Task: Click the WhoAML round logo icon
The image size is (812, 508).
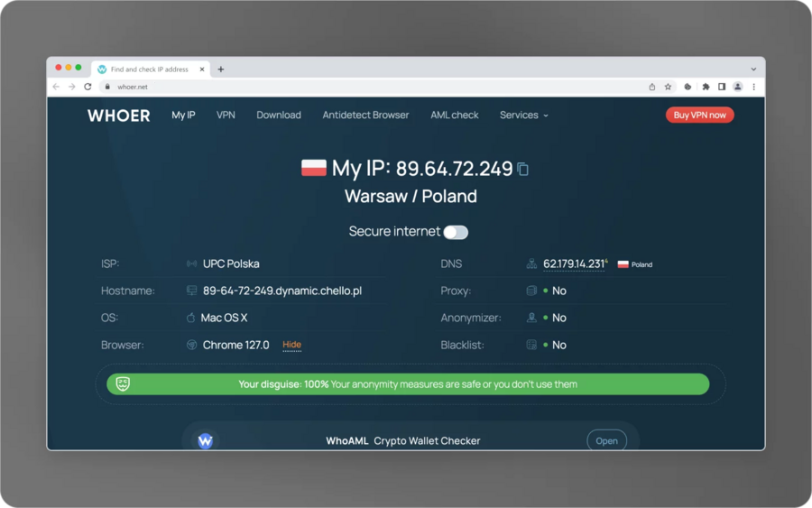Action: tap(205, 440)
